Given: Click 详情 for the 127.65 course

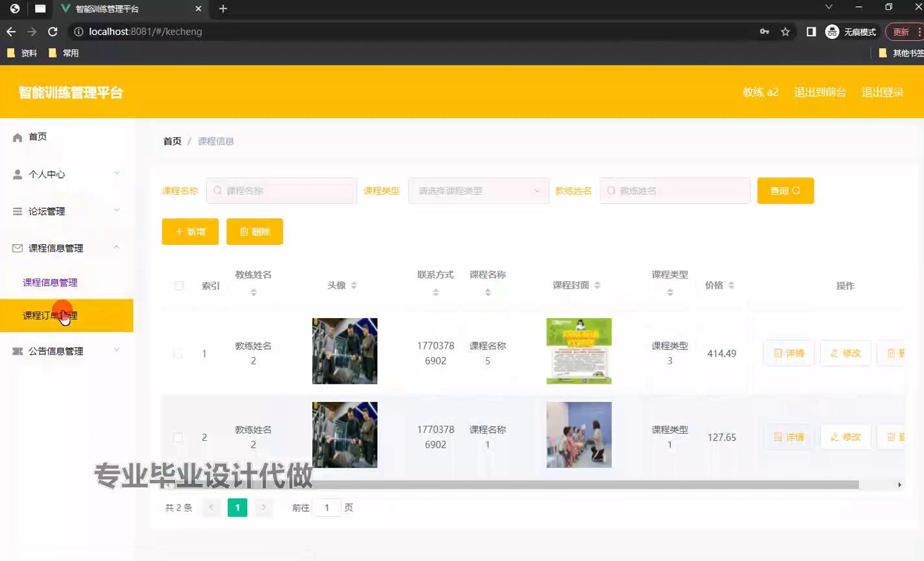Looking at the screenshot, I should coord(789,437).
